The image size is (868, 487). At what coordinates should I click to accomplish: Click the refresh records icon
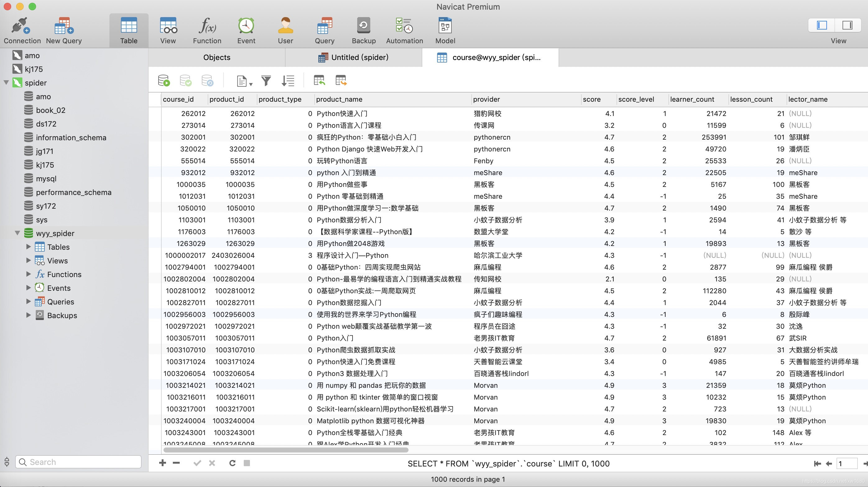click(x=232, y=463)
